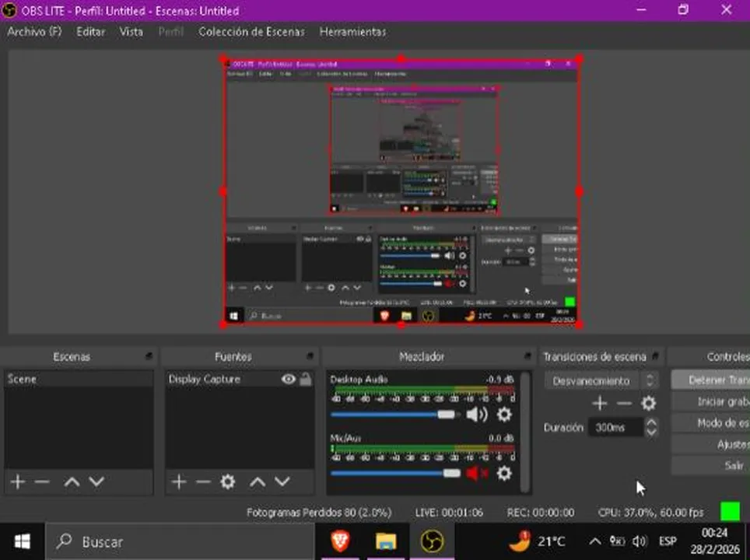
Task: Click the Mezclador vertical scrollbar
Action: point(525,432)
